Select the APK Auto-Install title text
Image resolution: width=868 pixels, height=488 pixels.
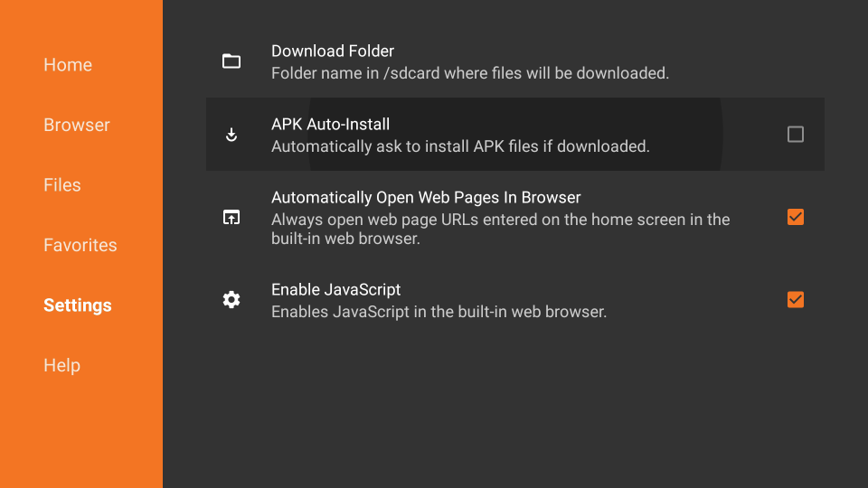point(331,125)
